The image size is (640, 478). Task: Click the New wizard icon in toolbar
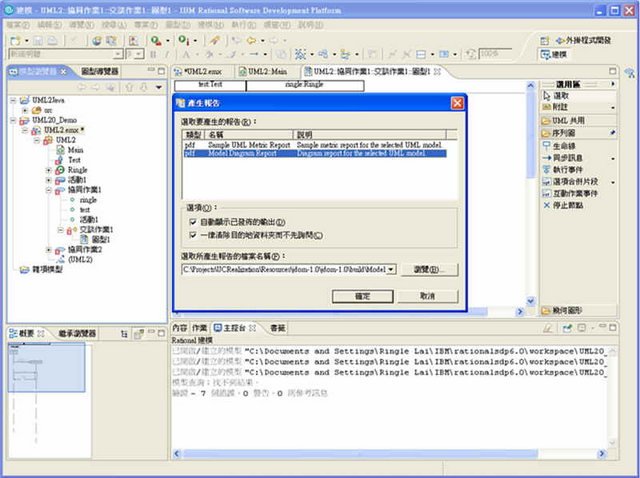(x=15, y=40)
